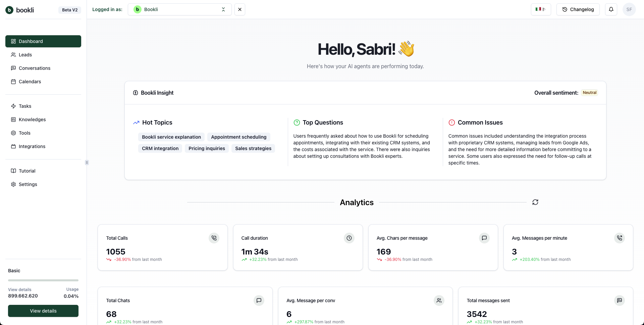
Task: Open Tools in the sidebar
Action: [x=43, y=133]
